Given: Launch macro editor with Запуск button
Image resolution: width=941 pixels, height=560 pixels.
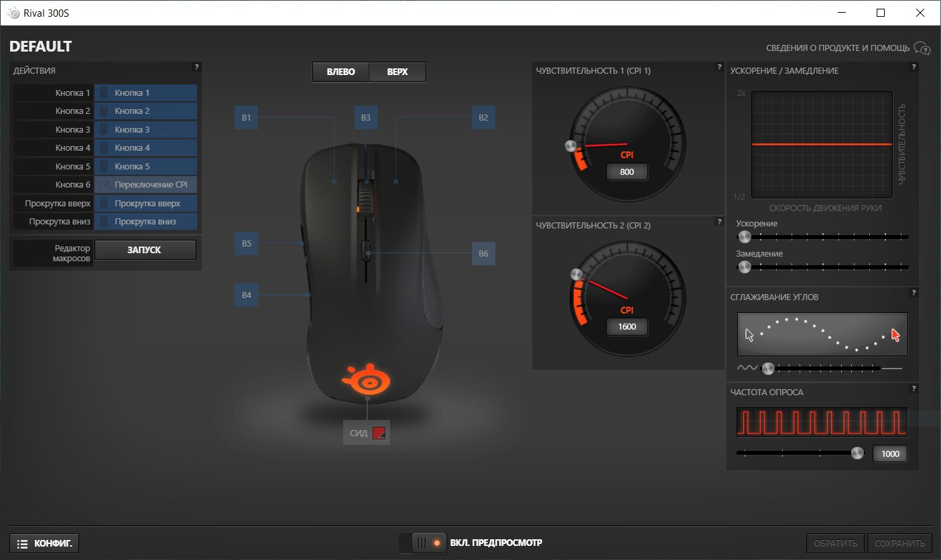Looking at the screenshot, I should (145, 250).
